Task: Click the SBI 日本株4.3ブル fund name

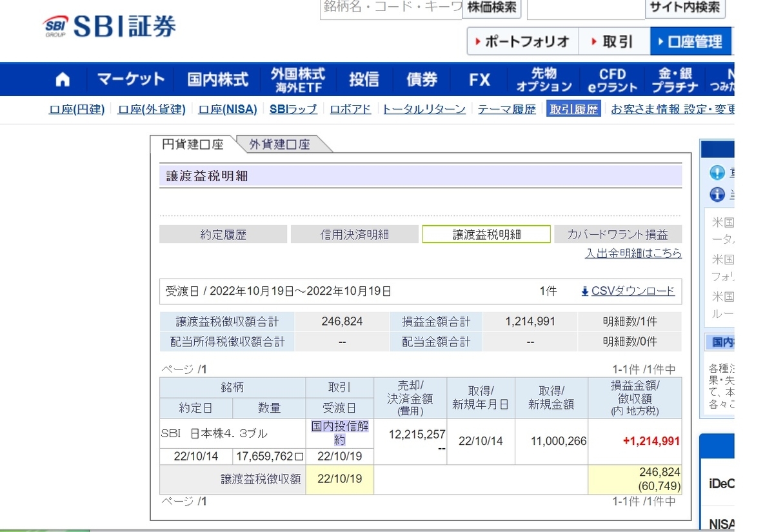Action: click(x=214, y=433)
